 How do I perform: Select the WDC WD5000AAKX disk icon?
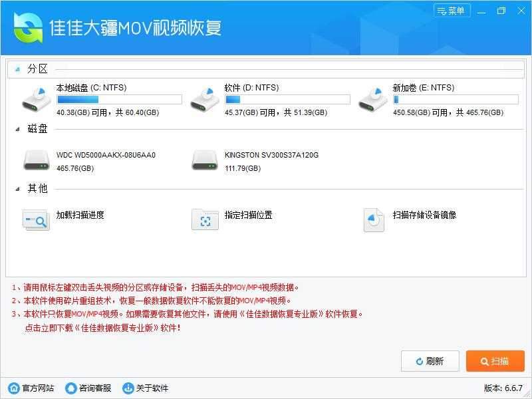point(36,160)
